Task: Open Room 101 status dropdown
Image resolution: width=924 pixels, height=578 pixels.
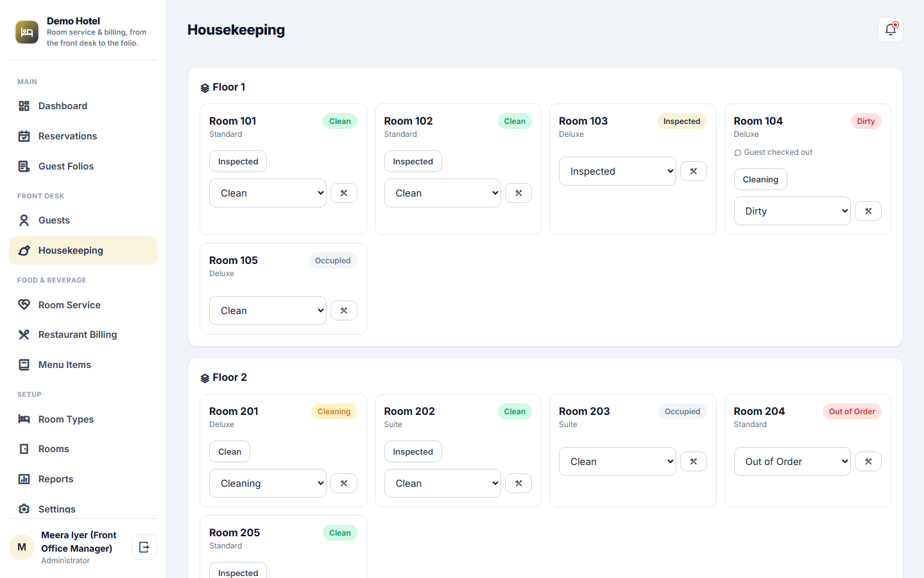Action: pos(268,193)
